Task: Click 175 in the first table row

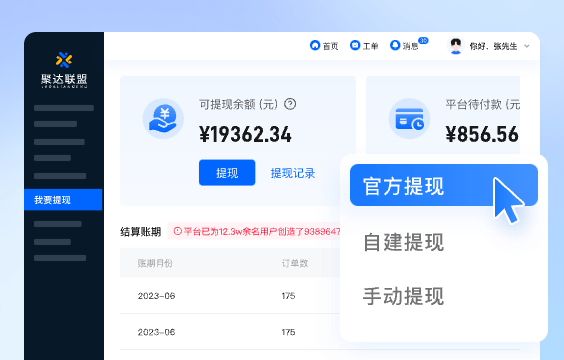Action: pos(288,296)
